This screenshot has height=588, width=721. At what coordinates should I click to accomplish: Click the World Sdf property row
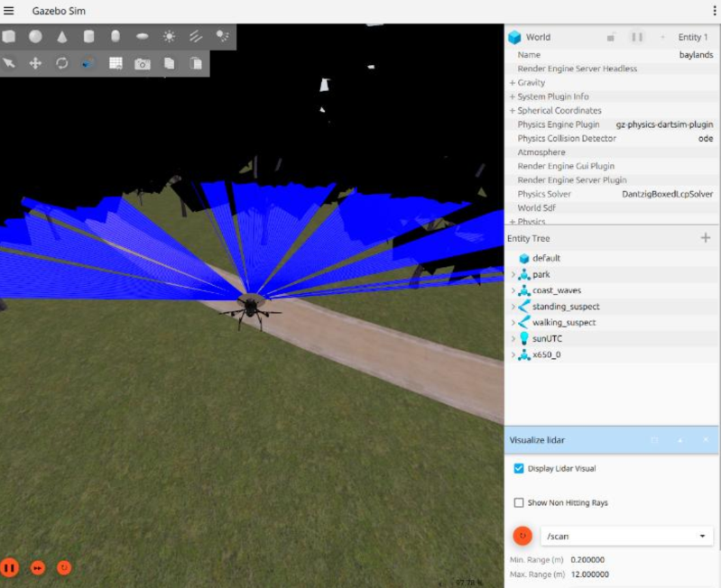pos(612,207)
